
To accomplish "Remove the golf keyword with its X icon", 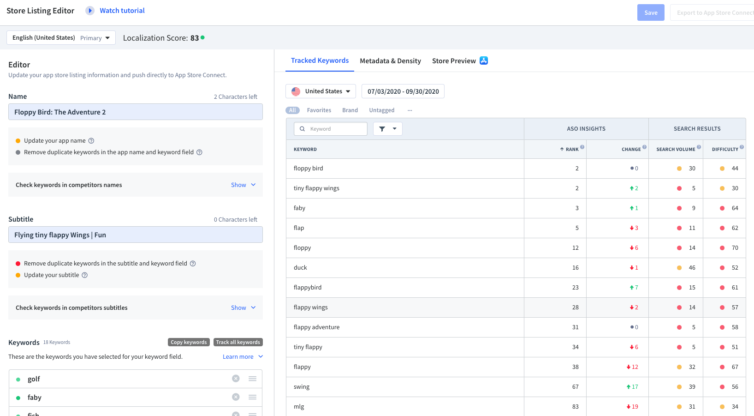I will [x=236, y=378].
